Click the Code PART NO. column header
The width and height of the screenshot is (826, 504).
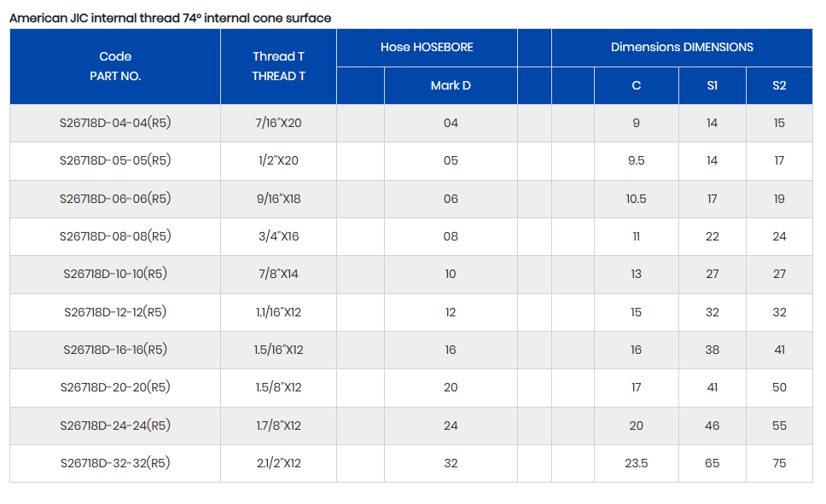[115, 67]
